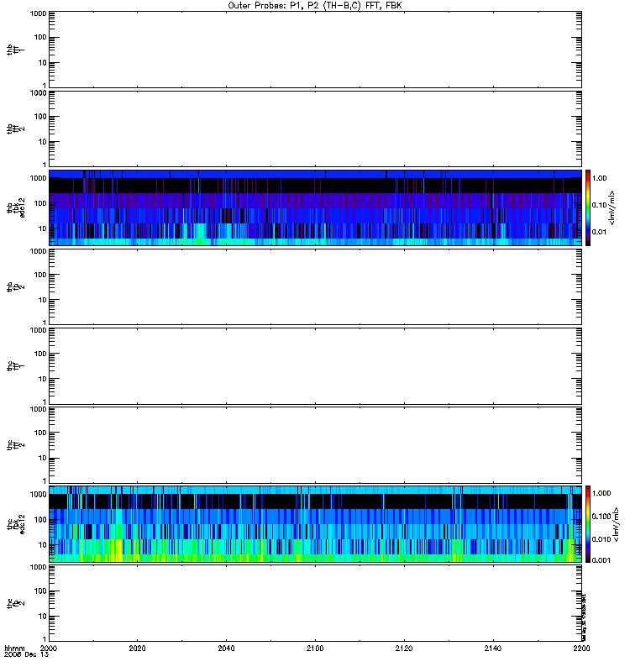Click the 'thb fff 2' panel label
Screen dimensions: 630x672
(16, 129)
